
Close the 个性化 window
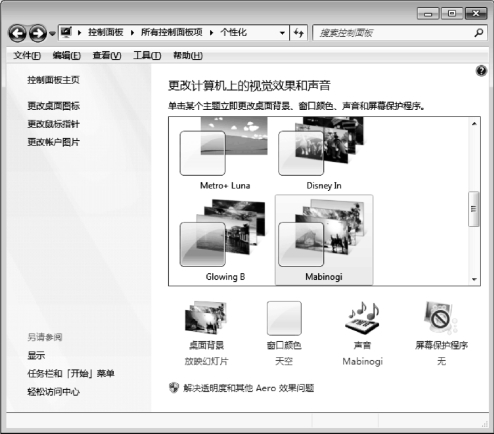tap(476, 14)
